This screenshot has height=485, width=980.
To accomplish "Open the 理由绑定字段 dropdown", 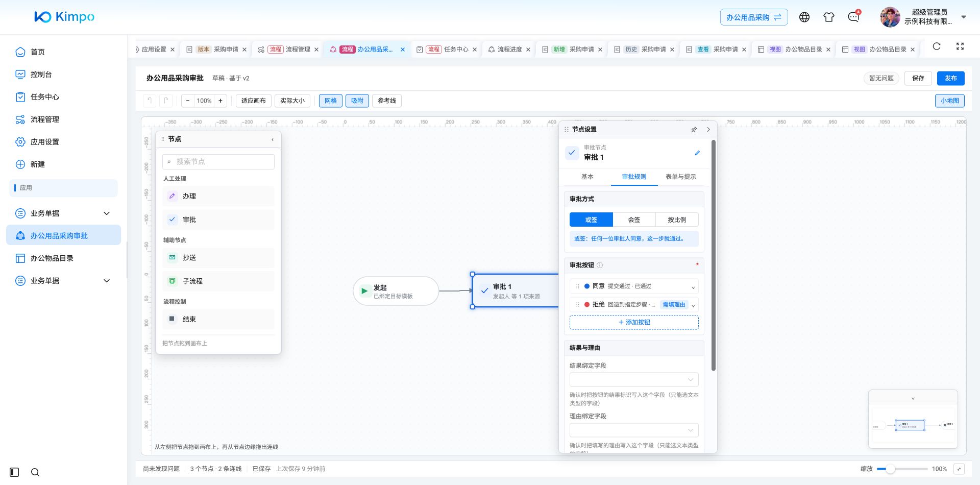I will tap(634, 430).
